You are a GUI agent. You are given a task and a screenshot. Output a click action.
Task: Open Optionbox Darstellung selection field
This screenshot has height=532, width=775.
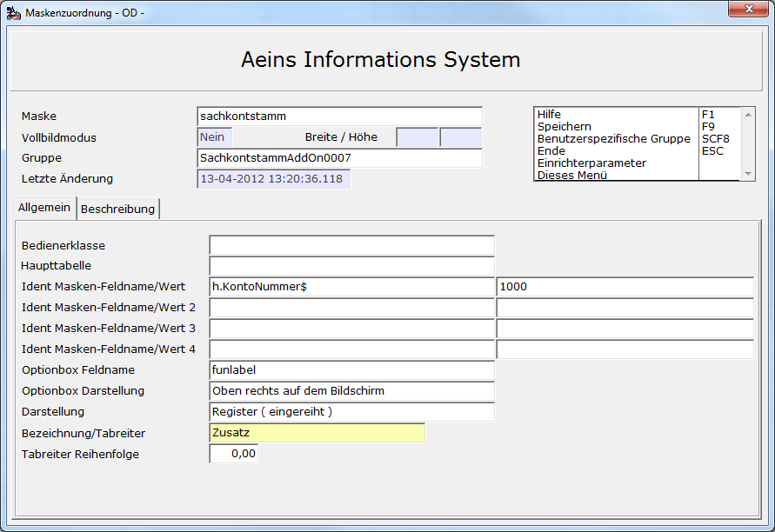tap(352, 390)
